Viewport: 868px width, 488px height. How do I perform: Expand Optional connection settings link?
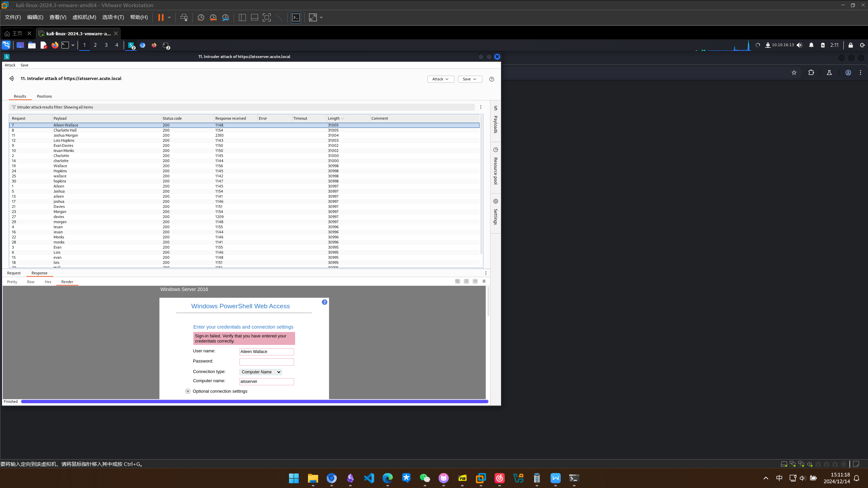(220, 391)
